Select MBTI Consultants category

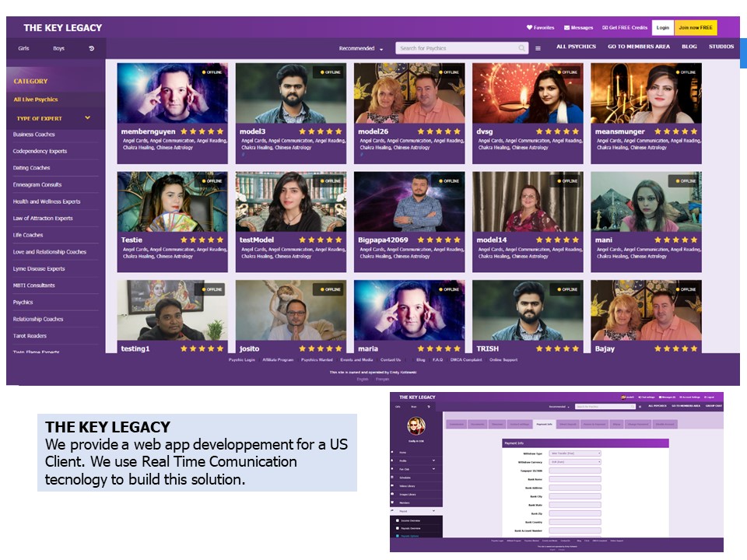(33, 285)
